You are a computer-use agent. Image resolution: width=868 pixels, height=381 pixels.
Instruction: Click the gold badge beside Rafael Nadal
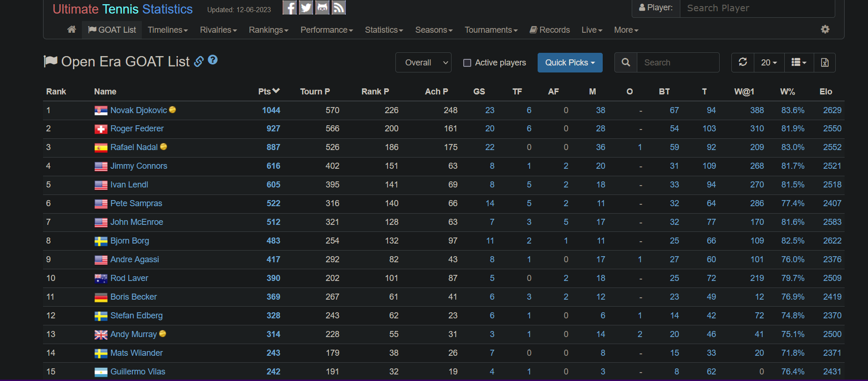click(x=163, y=146)
